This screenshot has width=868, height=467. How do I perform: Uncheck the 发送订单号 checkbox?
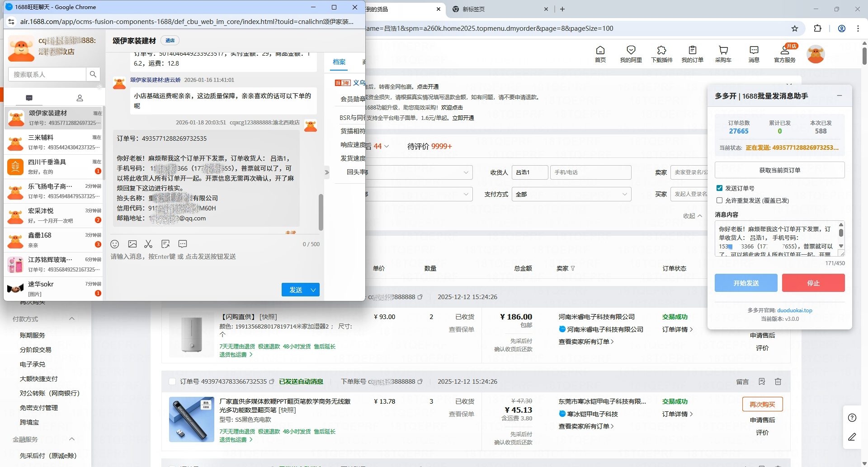click(719, 188)
